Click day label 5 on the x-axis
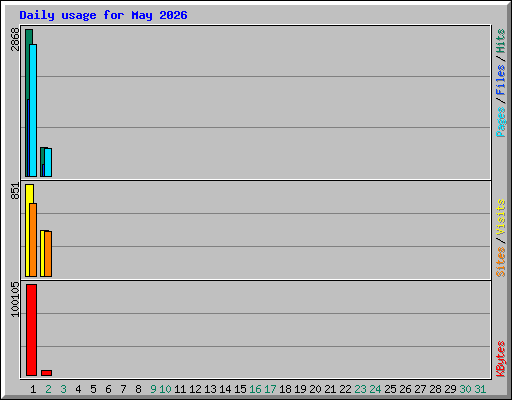This screenshot has height=400, width=512. click(x=93, y=389)
